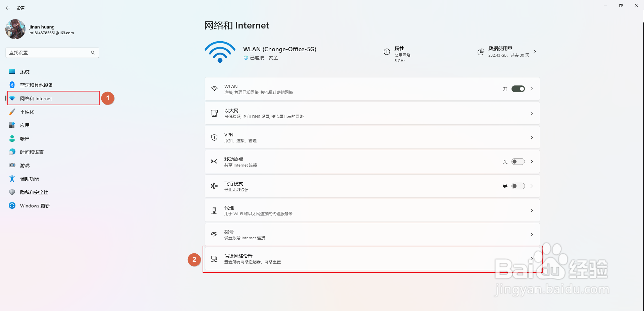Go back with the back arrow
This screenshot has width=644, height=311.
click(x=8, y=8)
